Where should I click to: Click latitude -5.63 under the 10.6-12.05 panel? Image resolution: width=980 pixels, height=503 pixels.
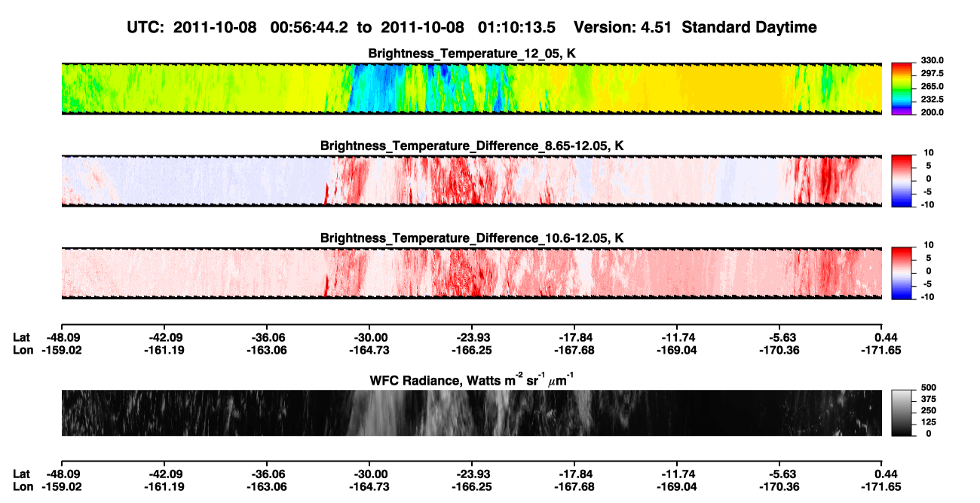point(779,338)
